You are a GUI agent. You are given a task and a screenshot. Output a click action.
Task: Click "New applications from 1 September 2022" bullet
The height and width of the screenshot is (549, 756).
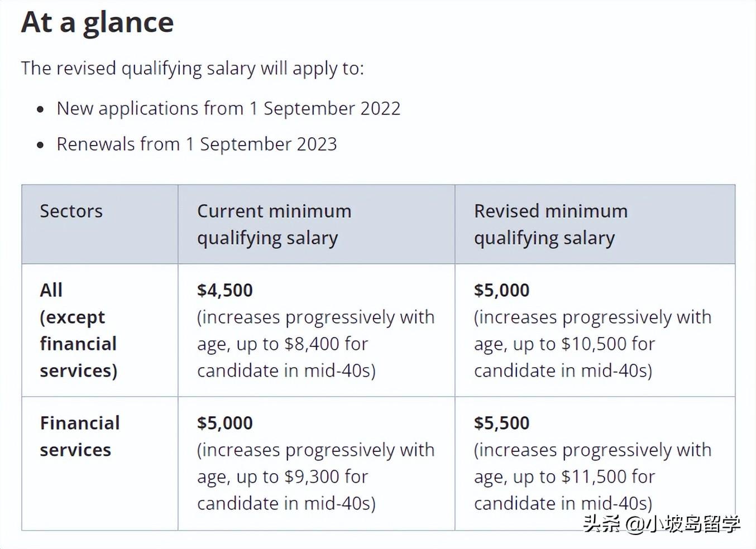pos(228,109)
